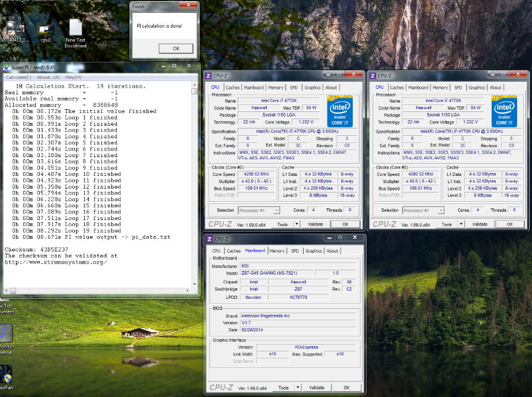Viewport: 532px width, 397px height.
Task: Click OK button in left CPU-Z
Action: coord(346,224)
